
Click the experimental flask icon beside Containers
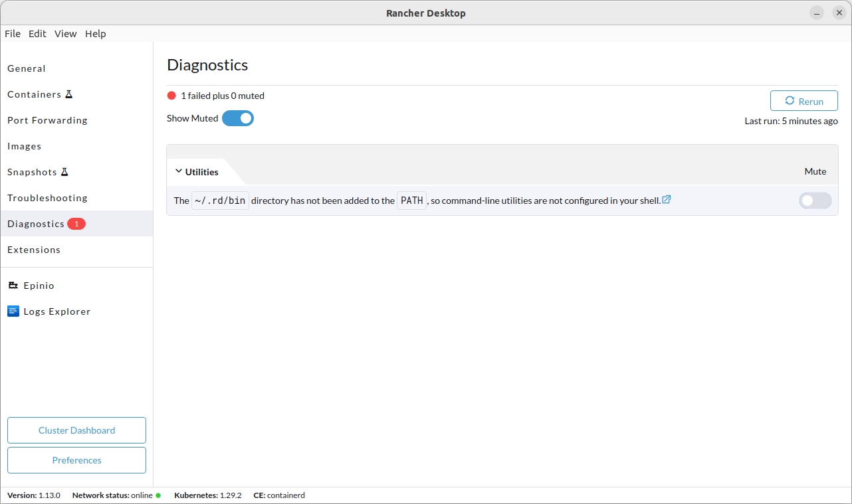68,94
